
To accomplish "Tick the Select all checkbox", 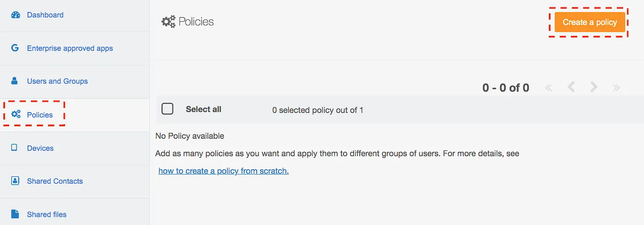I will [x=167, y=109].
